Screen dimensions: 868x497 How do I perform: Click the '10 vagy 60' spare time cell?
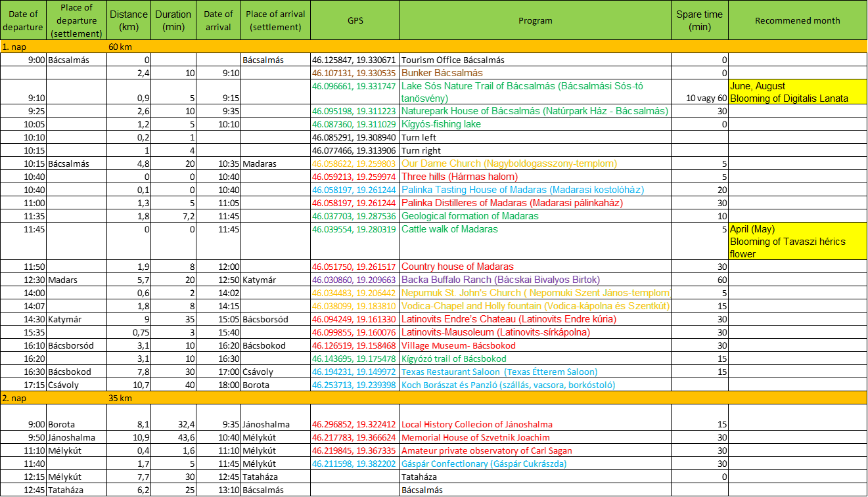click(705, 98)
